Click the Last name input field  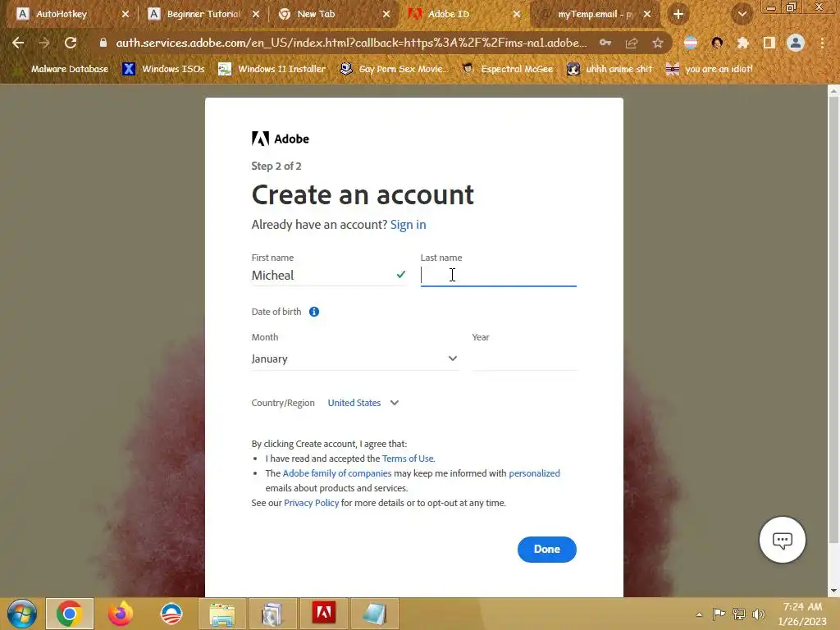point(498,276)
